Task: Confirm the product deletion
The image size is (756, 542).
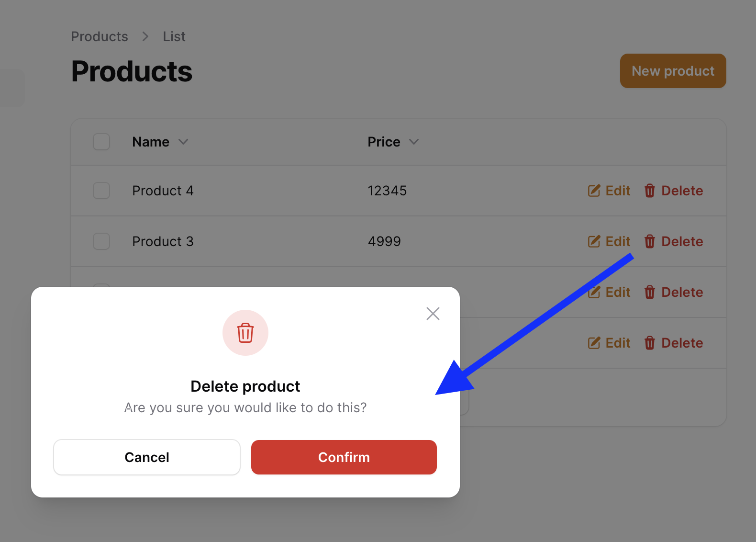Action: (x=344, y=457)
